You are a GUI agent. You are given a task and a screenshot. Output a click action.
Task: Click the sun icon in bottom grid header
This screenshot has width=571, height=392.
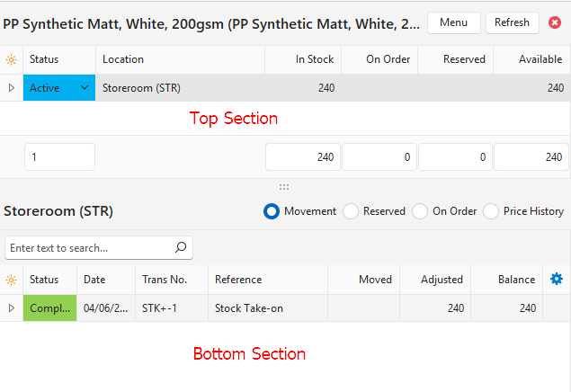[11, 280]
